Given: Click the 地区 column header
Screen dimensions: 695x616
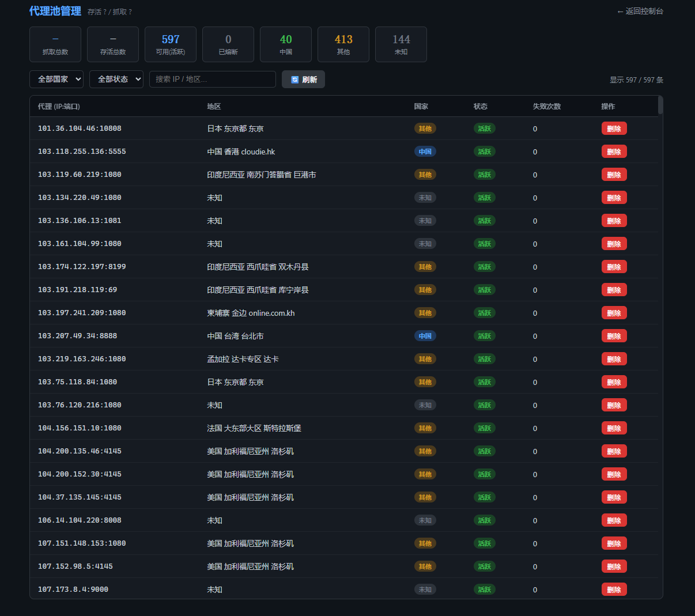Looking at the screenshot, I should click(x=214, y=107).
